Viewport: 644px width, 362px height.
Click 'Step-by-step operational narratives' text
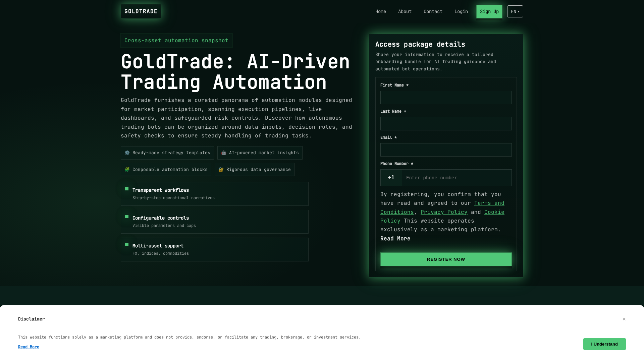(x=173, y=198)
